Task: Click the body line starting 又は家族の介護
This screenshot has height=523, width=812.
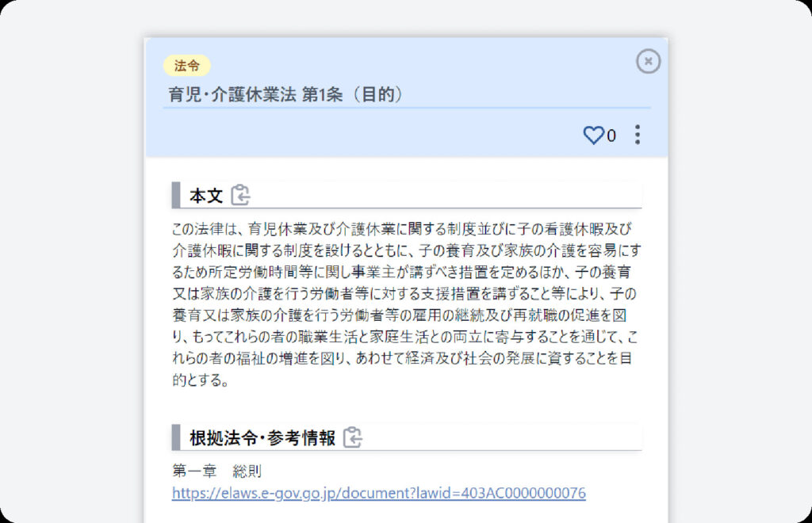Action: (x=404, y=293)
